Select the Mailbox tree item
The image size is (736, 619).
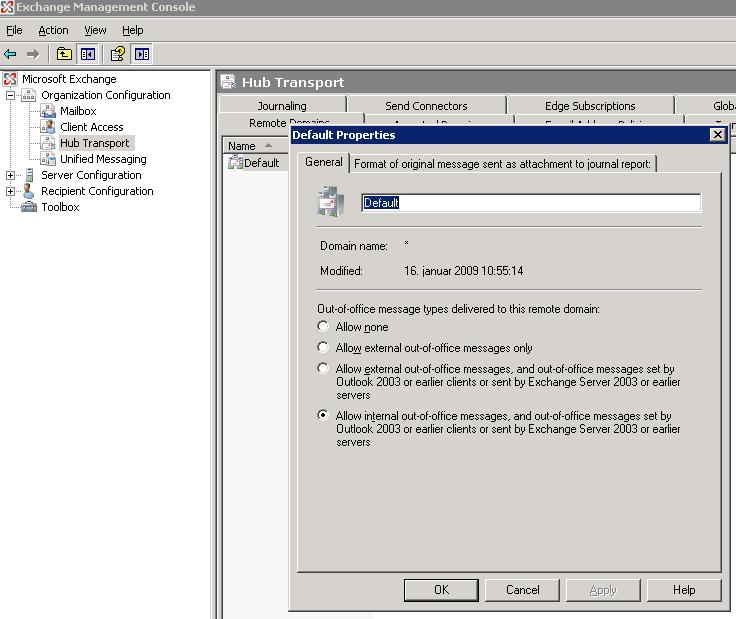pos(78,111)
